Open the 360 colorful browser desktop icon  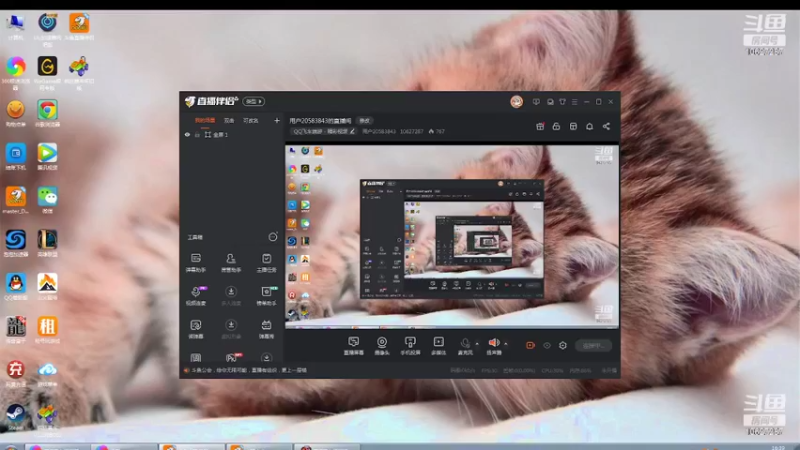coord(15,70)
